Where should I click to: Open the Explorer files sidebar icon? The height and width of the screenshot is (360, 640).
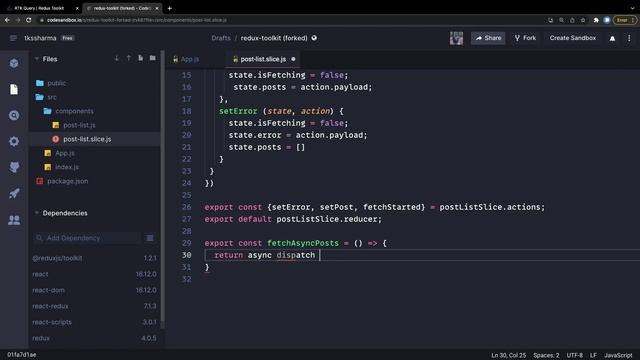[x=14, y=89]
